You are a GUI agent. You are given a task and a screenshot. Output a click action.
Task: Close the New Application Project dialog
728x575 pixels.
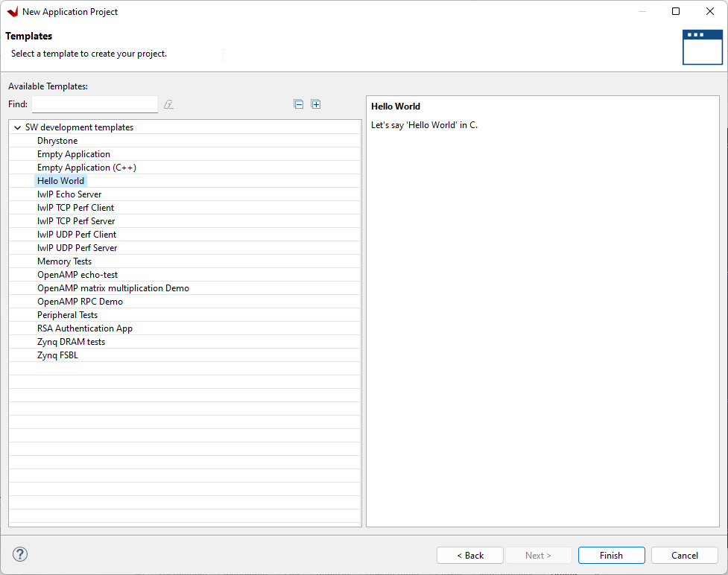(710, 12)
